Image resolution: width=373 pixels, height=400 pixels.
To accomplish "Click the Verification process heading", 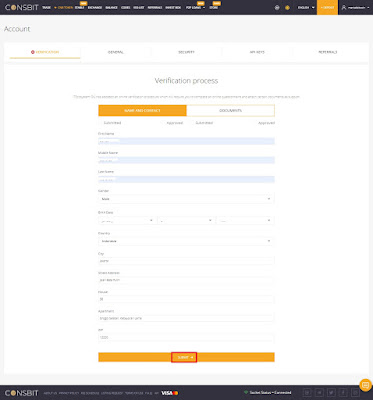I will pos(186,81).
